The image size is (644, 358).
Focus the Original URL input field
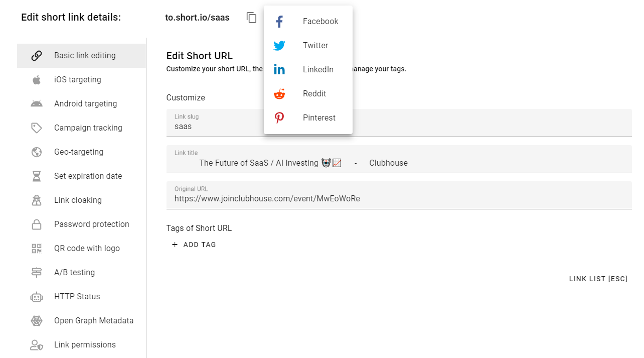[399, 199]
